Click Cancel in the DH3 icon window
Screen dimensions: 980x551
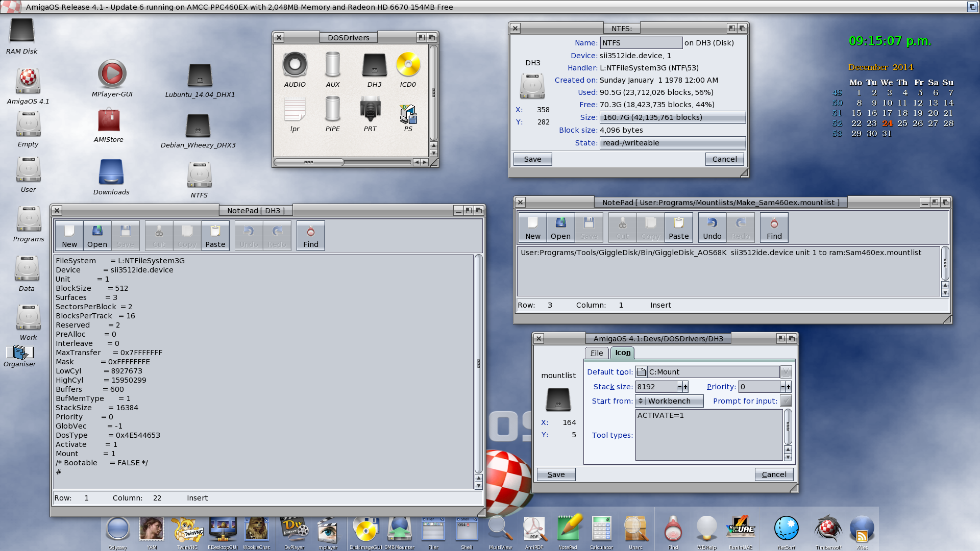pos(774,474)
